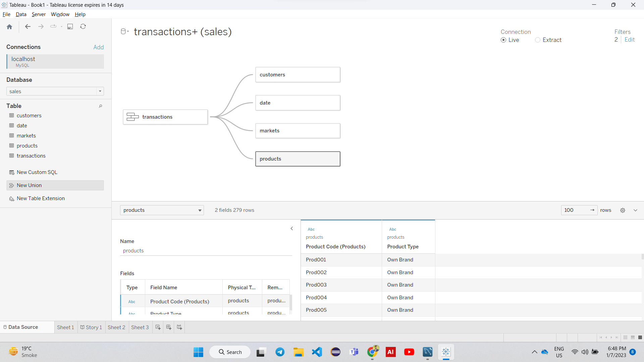Click the Home icon in the toolbar

[9, 26]
